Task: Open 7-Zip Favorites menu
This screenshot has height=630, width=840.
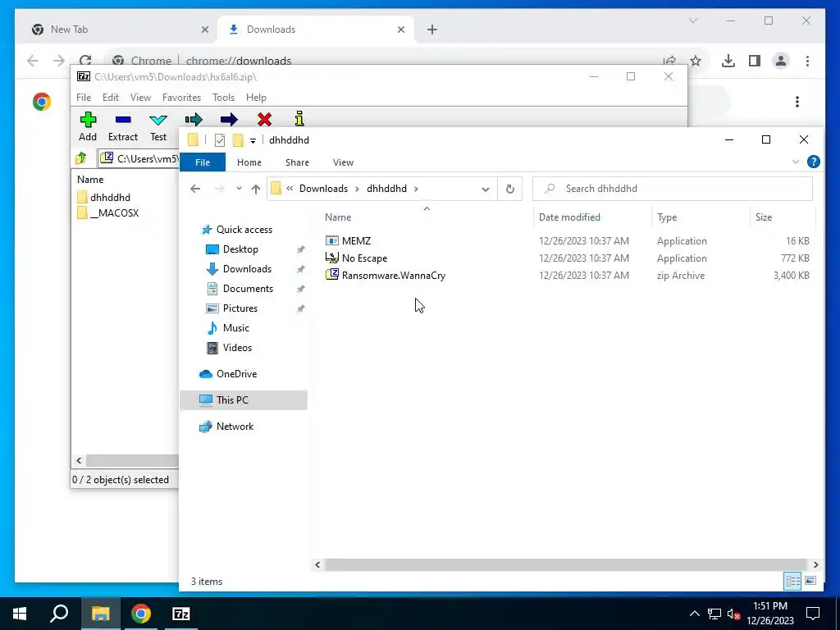Action: [x=181, y=98]
